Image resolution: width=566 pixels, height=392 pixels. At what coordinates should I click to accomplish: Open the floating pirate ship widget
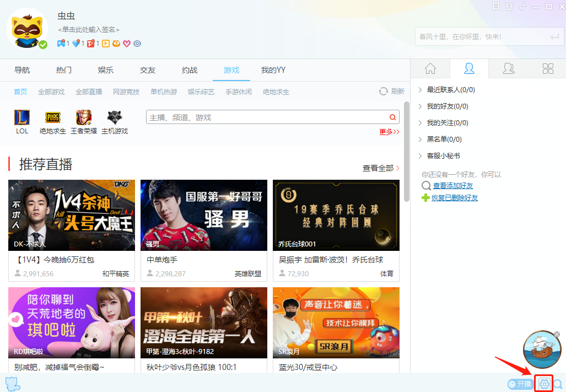coord(542,349)
